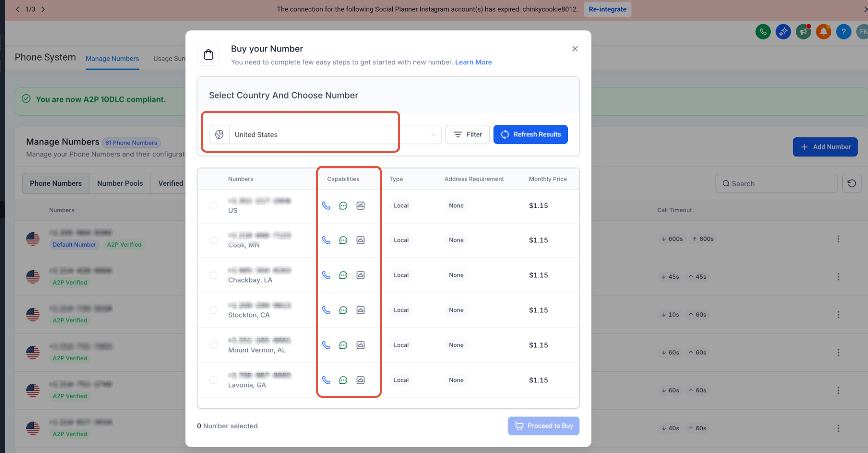Select the radio button for Cook, MN number
Screen dimensions: 868x453
[213, 240]
